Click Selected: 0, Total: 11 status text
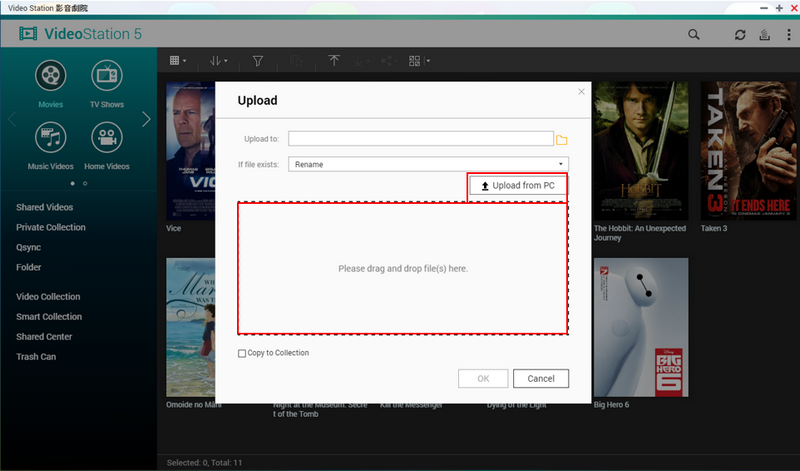 click(204, 463)
